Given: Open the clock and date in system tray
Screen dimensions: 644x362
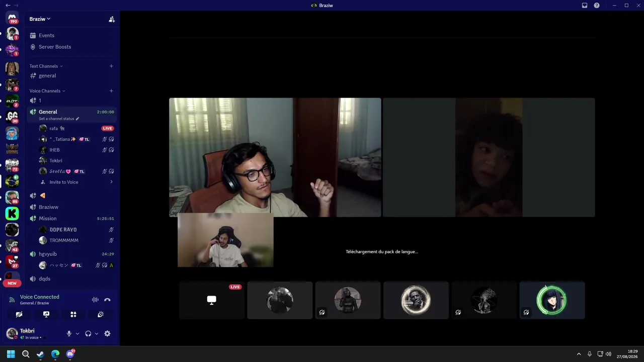Looking at the screenshot, I should pyautogui.click(x=627, y=354).
